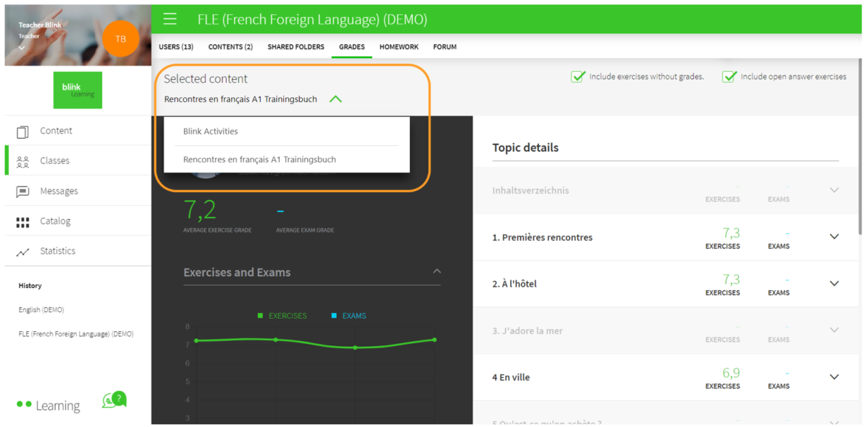Toggle Include open answer exercises checkbox
This screenshot has width=868, height=427.
coord(729,76)
